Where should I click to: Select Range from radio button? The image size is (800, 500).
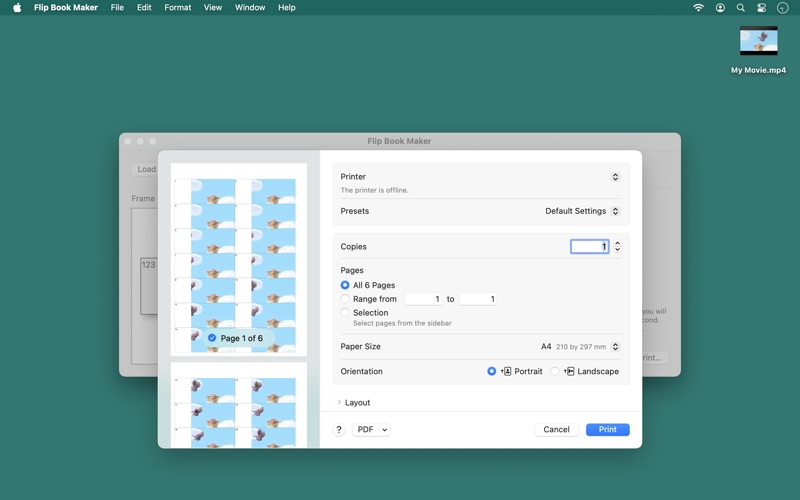345,299
